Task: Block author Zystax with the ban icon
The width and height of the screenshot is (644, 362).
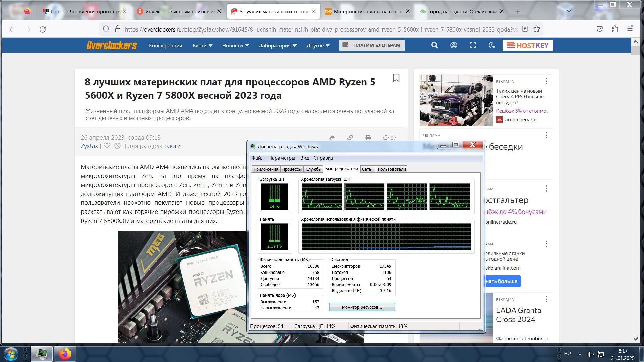Action: pos(117,146)
